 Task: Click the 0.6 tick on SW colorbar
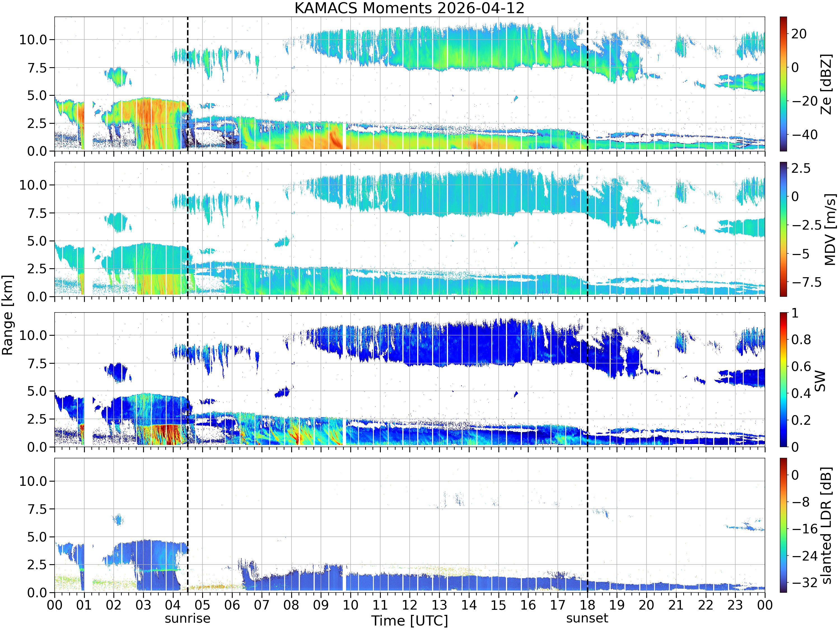click(801, 367)
